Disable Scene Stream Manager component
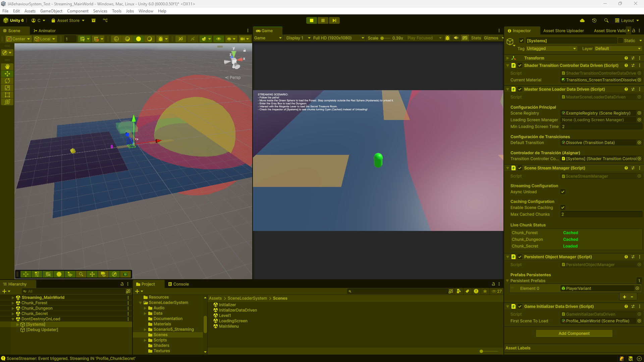 click(x=520, y=168)
